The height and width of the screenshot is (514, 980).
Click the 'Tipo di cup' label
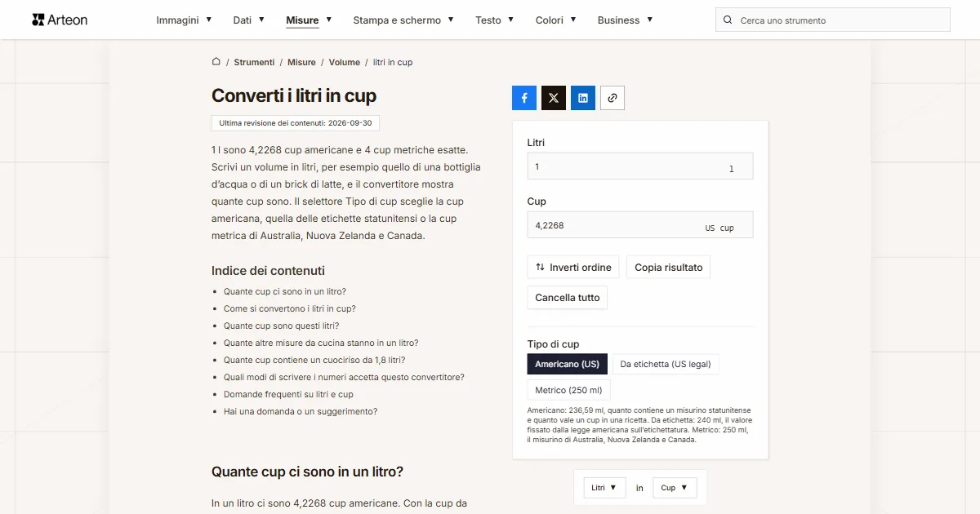553,344
